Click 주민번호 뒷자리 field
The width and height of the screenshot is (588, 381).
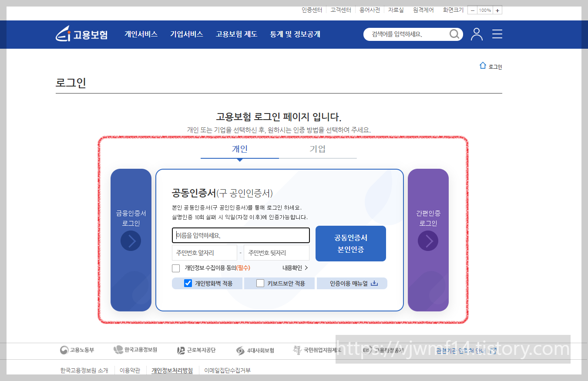[x=276, y=253]
